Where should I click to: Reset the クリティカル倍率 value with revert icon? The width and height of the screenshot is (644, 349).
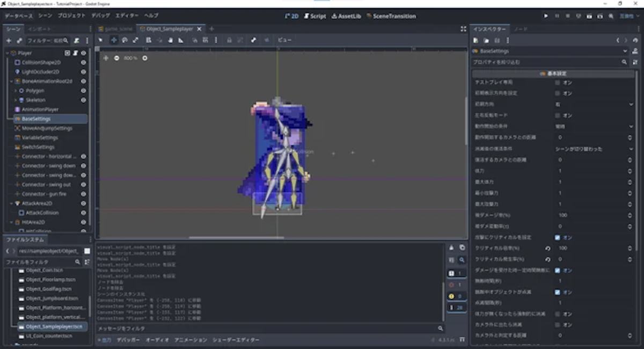pos(547,249)
